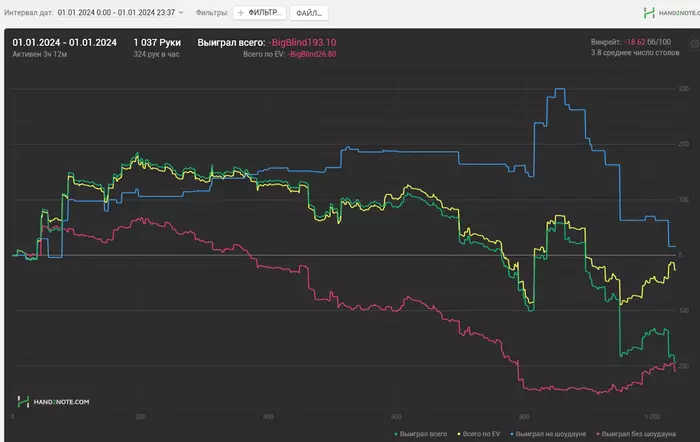
Task: Click the 1 037 Руки hand count
Action: tap(157, 42)
